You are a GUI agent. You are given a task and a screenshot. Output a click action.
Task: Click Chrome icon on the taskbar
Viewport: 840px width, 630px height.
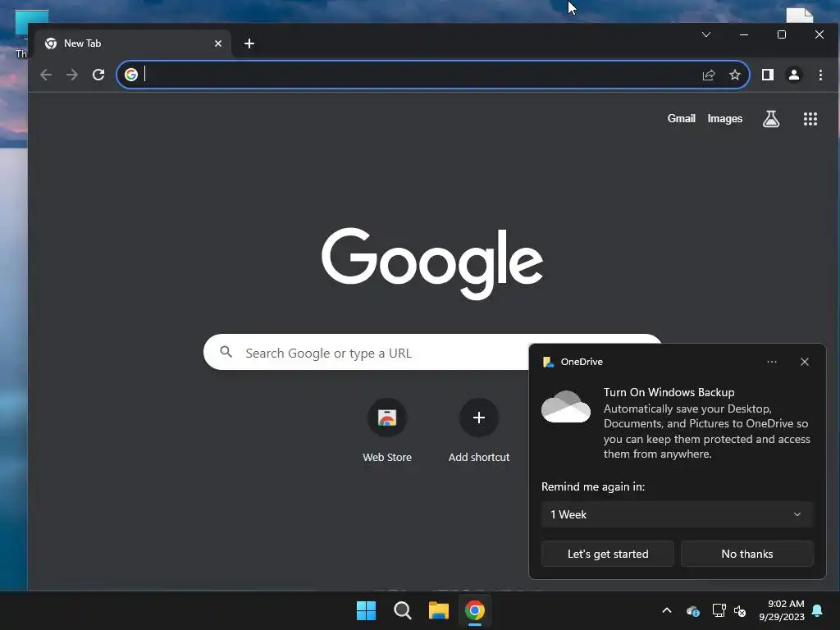coord(475,610)
